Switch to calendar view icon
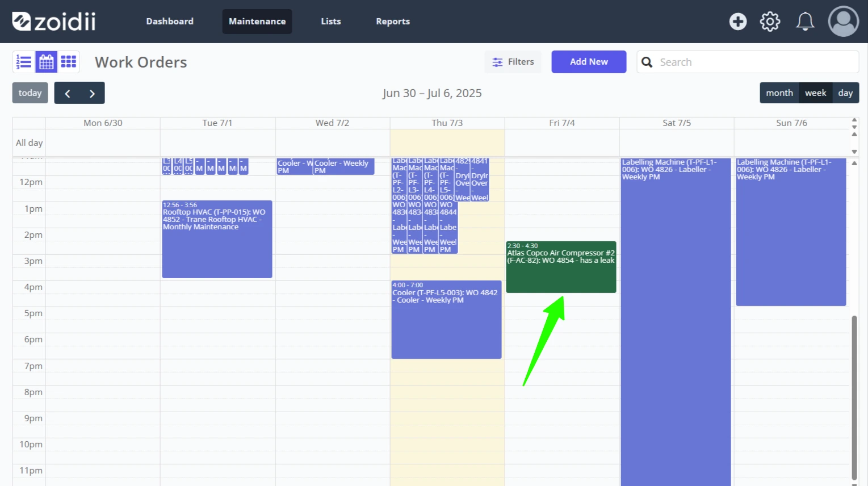The width and height of the screenshot is (868, 486). point(47,62)
